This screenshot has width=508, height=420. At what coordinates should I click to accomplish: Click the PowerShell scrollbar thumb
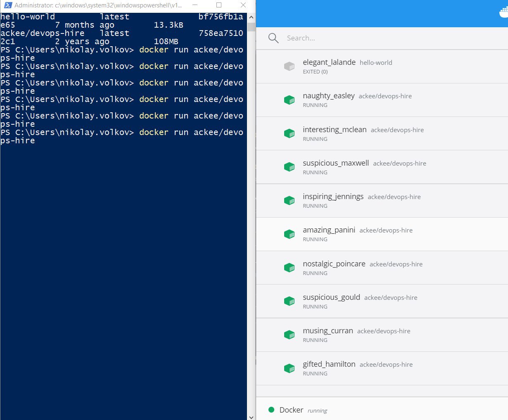point(251,27)
